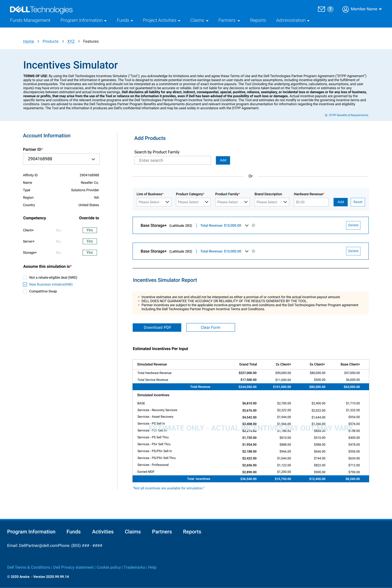Focus the Search by Product Family field
Image resolution: width=392 pixels, height=588 pixels.
(173, 160)
